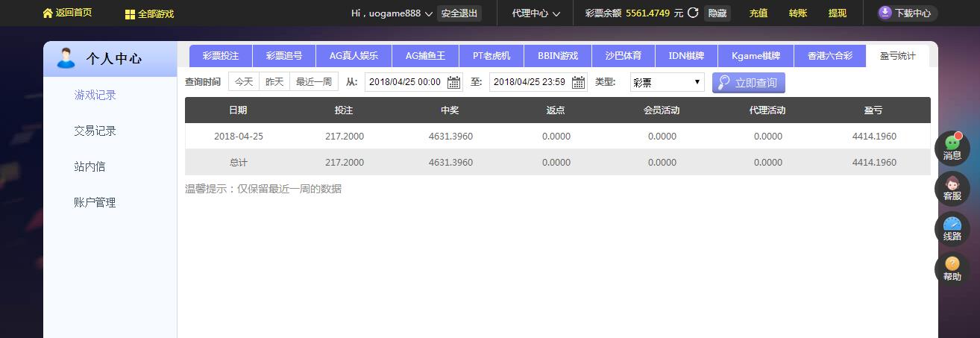Image resolution: width=980 pixels, height=338 pixels.
Task: Open 消息 messages icon
Action: 952,148
